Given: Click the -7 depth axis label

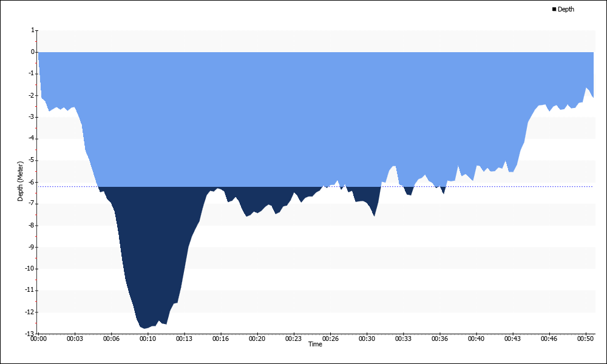Looking at the screenshot, I should click(32, 203).
